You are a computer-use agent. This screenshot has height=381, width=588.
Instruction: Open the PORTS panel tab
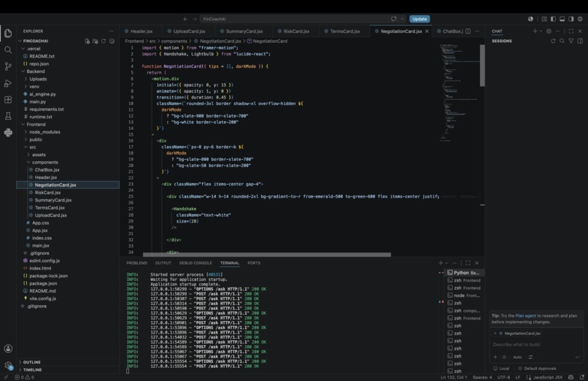253,263
